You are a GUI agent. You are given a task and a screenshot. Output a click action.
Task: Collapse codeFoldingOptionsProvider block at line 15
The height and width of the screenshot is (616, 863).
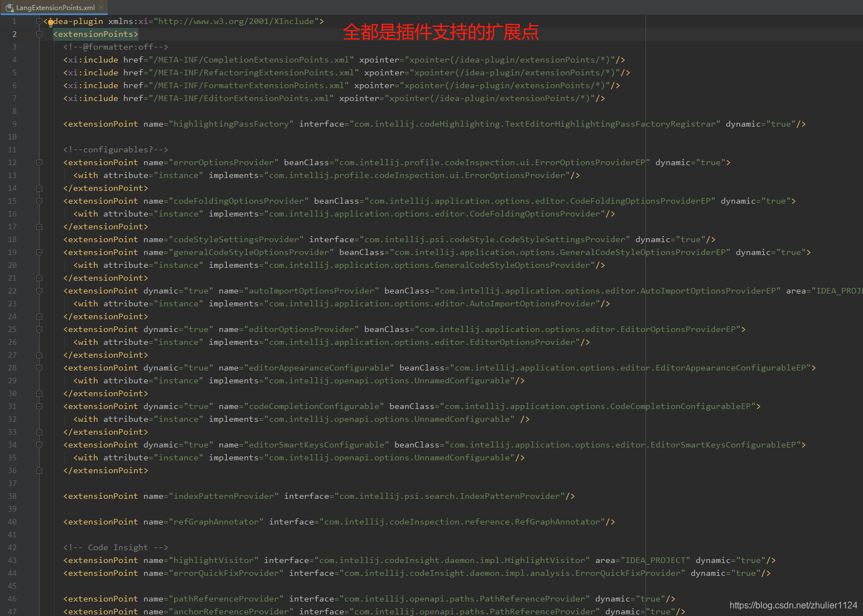39,201
